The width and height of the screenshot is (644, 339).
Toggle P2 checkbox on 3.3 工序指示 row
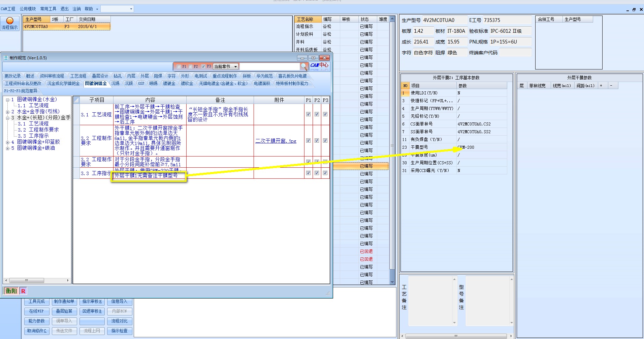317,173
